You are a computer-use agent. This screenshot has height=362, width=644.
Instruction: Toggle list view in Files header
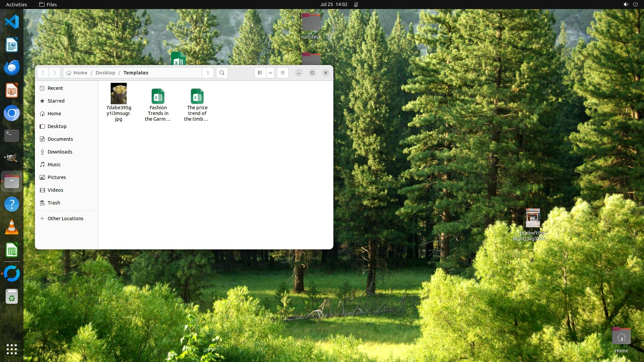point(260,73)
